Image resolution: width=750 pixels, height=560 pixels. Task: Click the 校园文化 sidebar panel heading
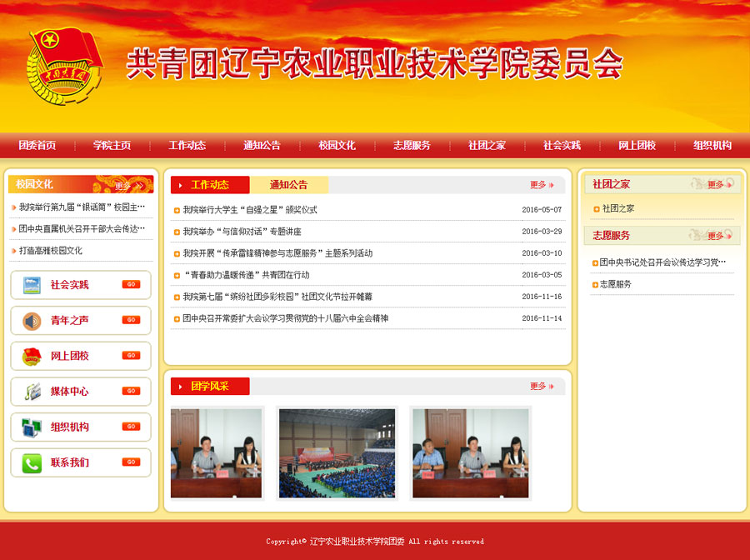pos(34,184)
